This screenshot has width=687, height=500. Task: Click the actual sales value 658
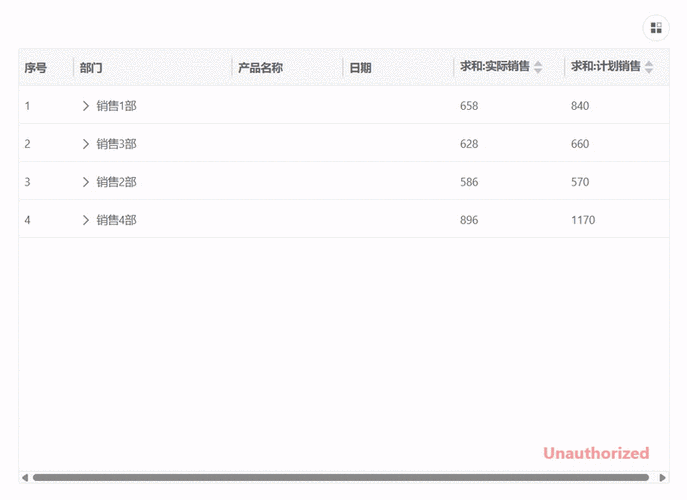pyautogui.click(x=469, y=106)
